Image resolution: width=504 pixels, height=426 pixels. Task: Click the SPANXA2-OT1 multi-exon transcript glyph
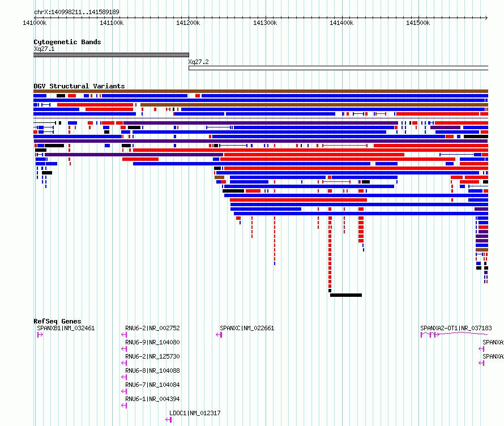454,335
